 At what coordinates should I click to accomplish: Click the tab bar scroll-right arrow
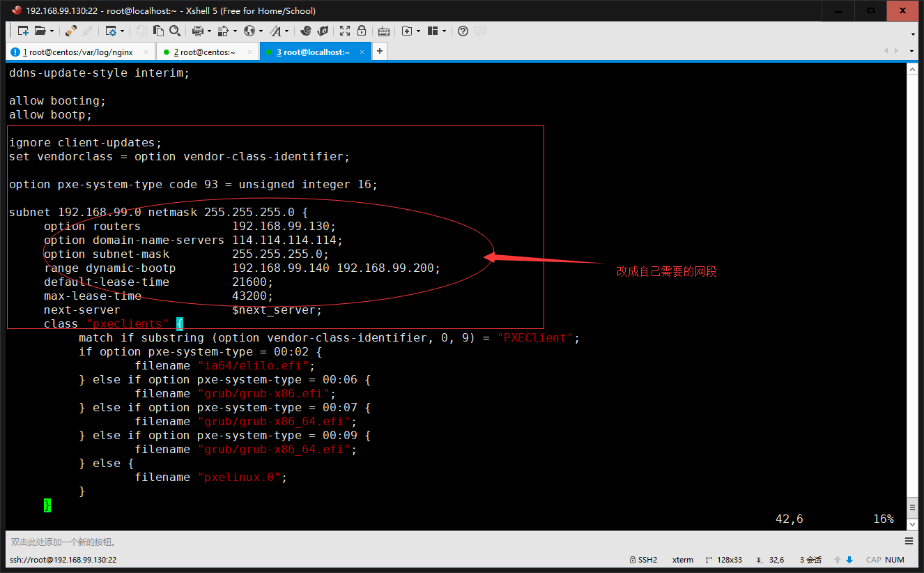[x=895, y=51]
